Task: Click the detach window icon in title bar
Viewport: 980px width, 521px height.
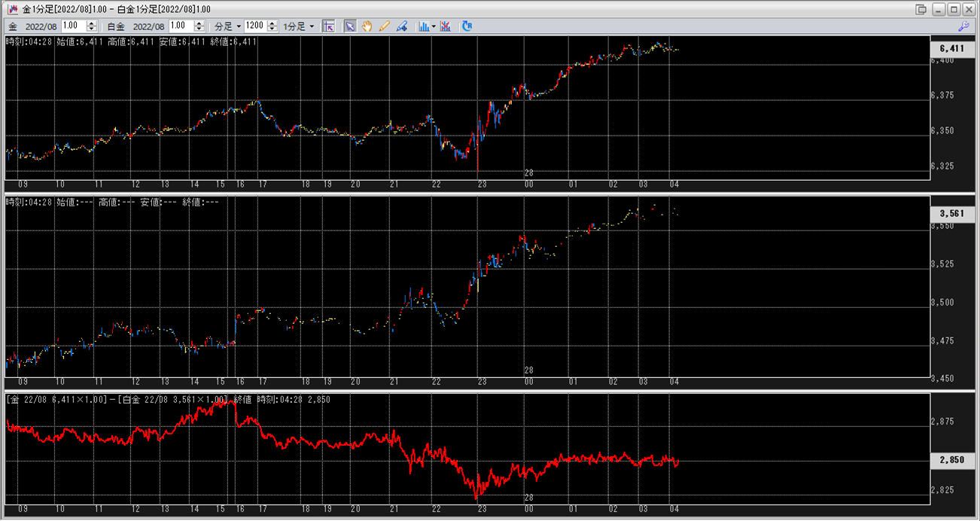Action: (x=921, y=9)
